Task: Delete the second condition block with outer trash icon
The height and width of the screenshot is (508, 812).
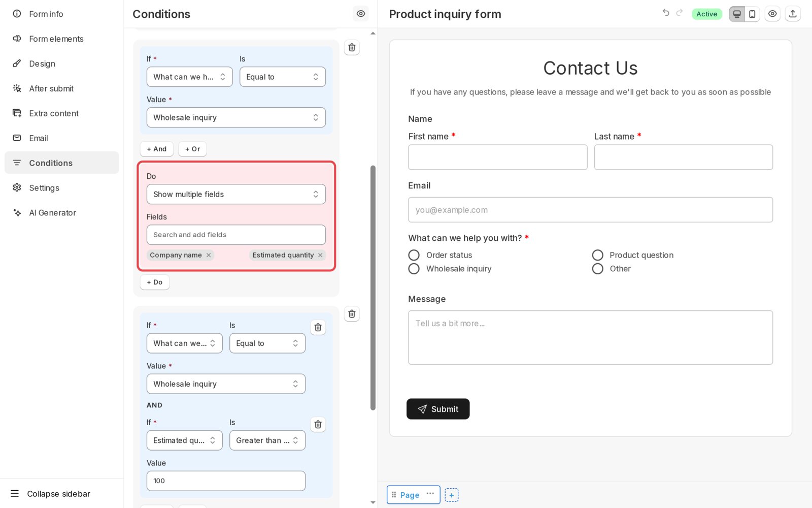Action: click(x=352, y=314)
